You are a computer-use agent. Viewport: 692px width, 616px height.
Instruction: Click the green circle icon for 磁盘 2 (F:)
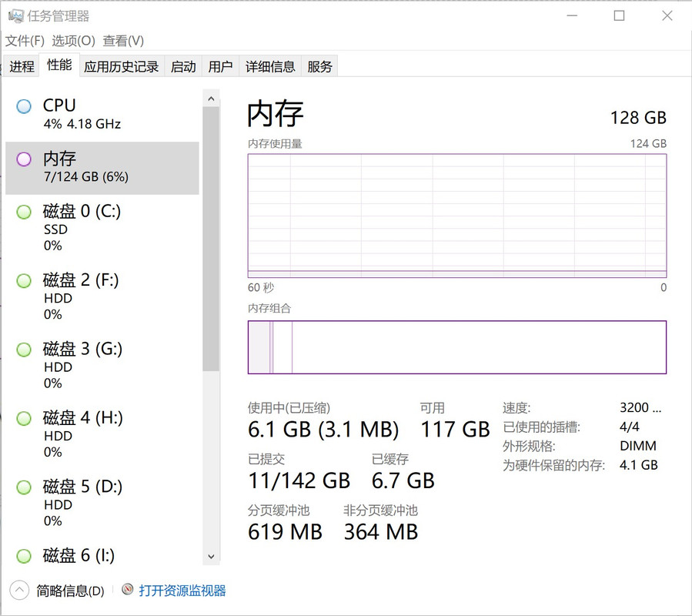coord(24,281)
